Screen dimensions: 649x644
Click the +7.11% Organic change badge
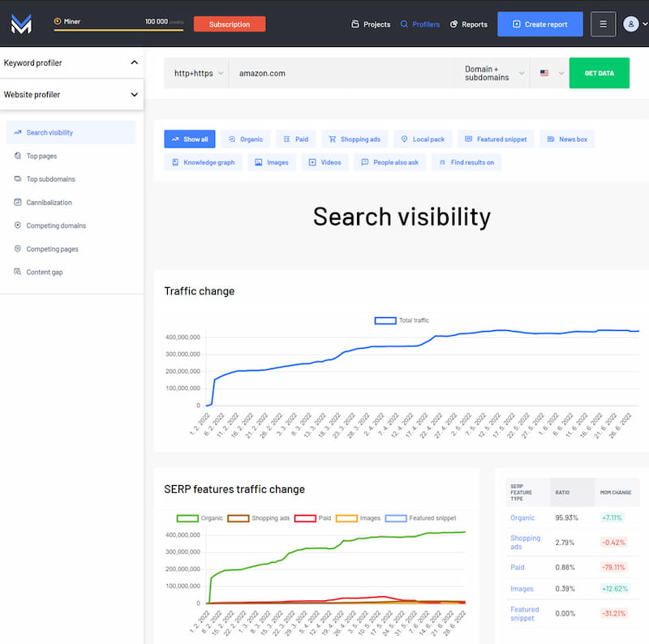(x=612, y=517)
